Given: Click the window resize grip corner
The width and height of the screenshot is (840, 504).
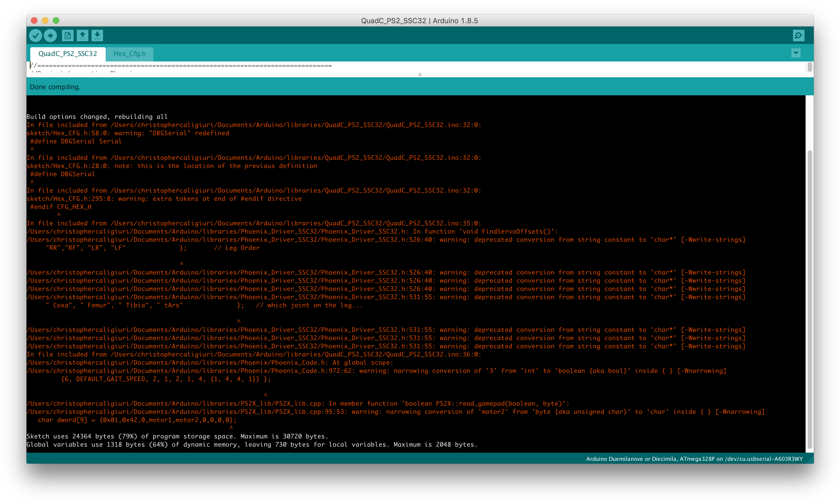Looking at the screenshot, I should [810, 460].
